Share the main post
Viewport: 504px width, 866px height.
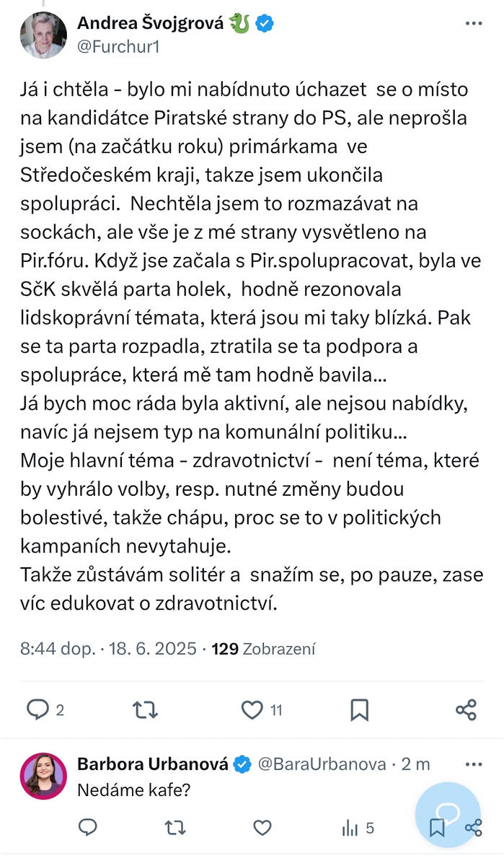pos(467,710)
